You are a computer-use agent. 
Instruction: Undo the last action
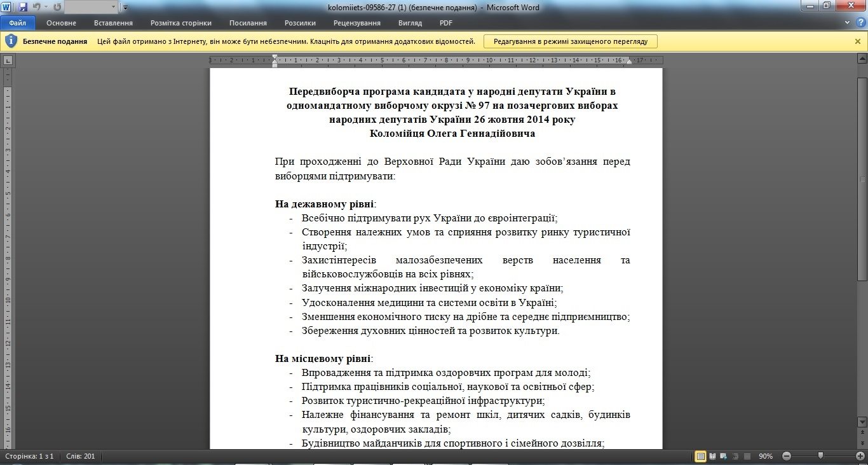tap(36, 7)
